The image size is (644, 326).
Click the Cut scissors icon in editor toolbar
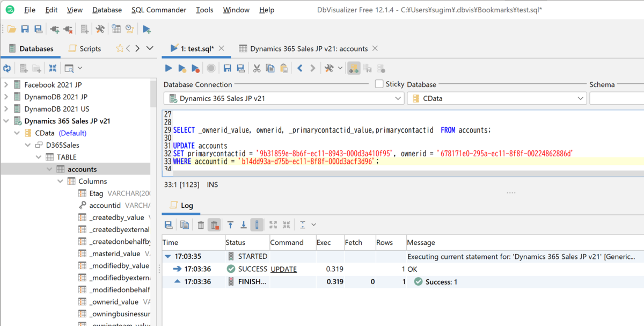click(x=257, y=68)
